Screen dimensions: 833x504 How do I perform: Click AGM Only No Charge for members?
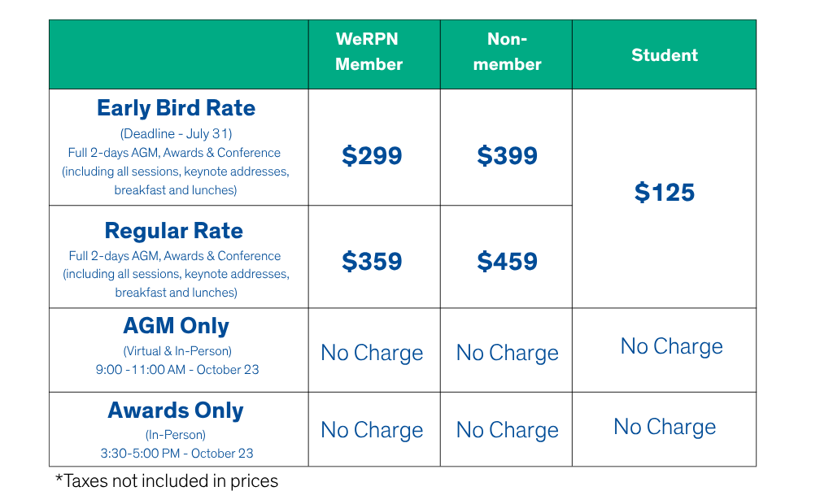tap(372, 353)
